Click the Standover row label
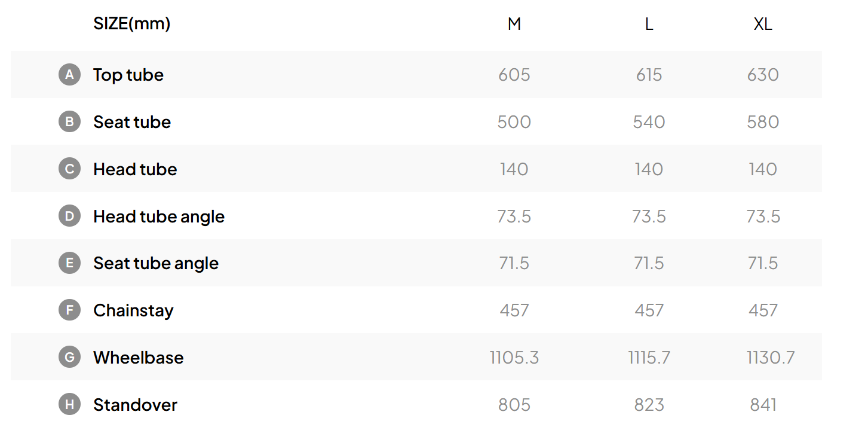Viewport: 868px width, 421px height. 136,405
